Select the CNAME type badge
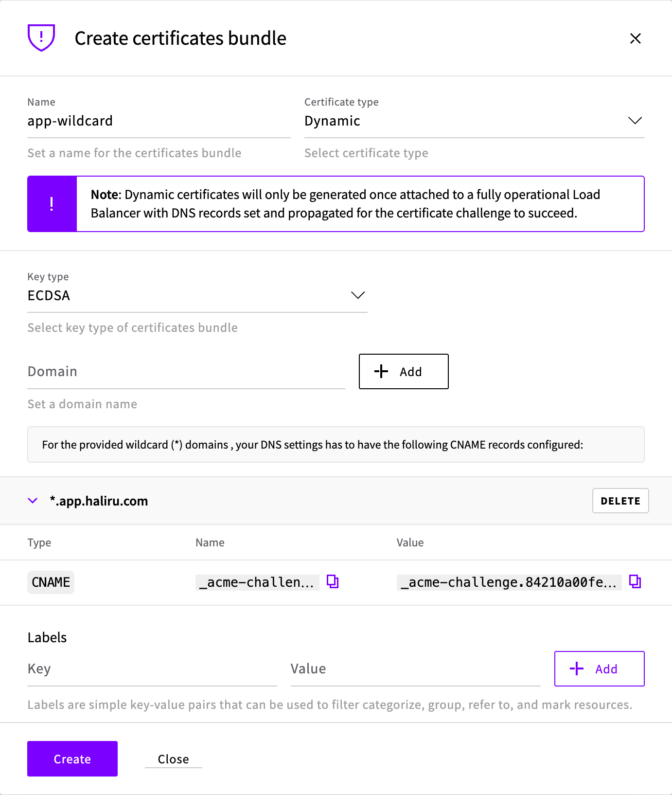672x795 pixels. coord(51,582)
